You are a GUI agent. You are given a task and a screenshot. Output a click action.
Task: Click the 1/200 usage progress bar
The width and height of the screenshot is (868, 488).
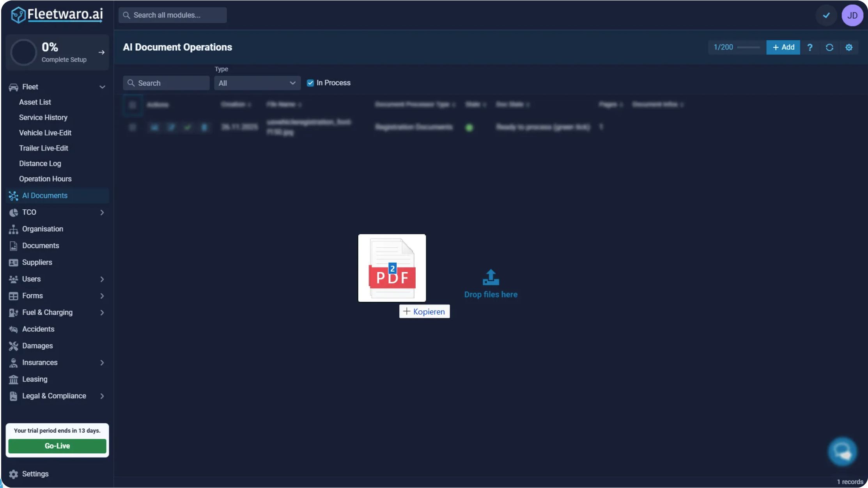[x=748, y=47]
